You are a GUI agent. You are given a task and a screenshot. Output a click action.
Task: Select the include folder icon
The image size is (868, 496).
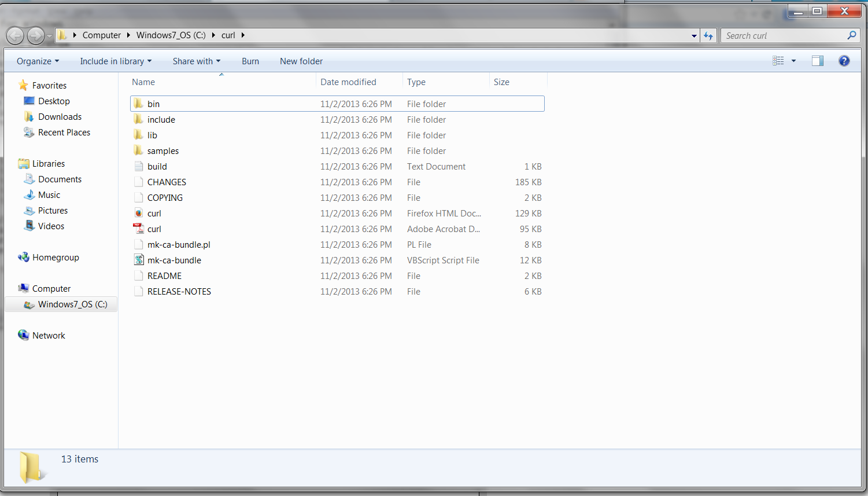coord(138,119)
